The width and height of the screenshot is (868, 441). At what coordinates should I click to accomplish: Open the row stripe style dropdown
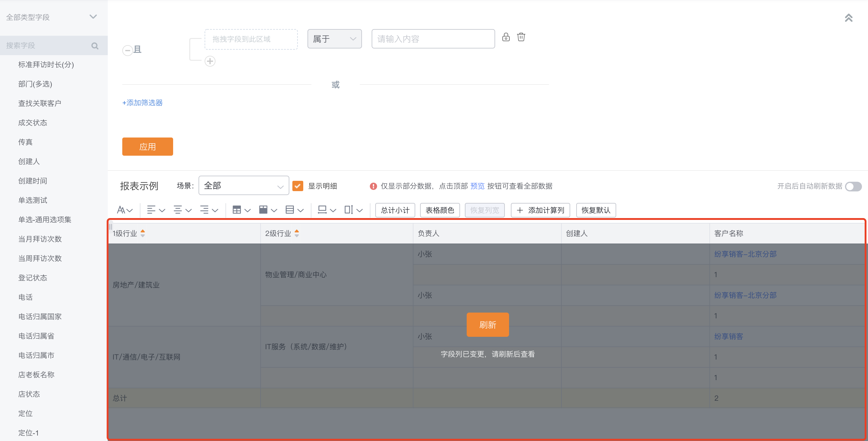coord(294,210)
